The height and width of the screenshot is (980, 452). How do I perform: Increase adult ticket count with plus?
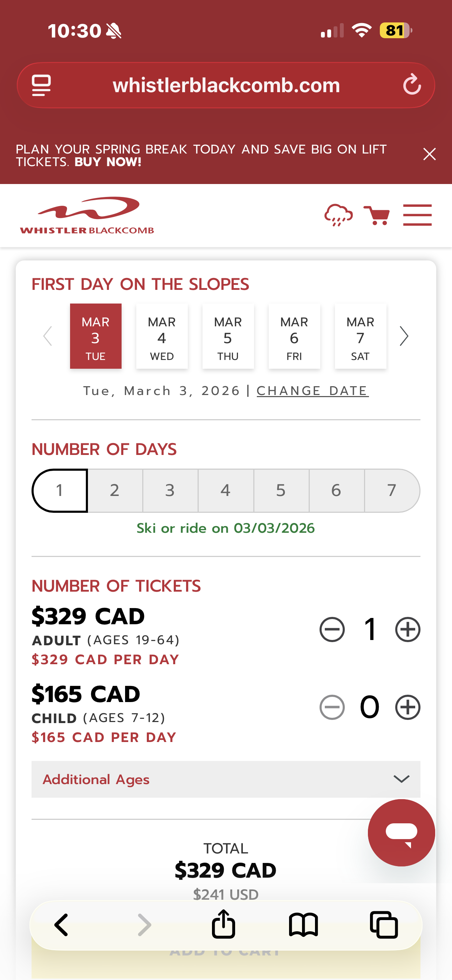pyautogui.click(x=408, y=629)
